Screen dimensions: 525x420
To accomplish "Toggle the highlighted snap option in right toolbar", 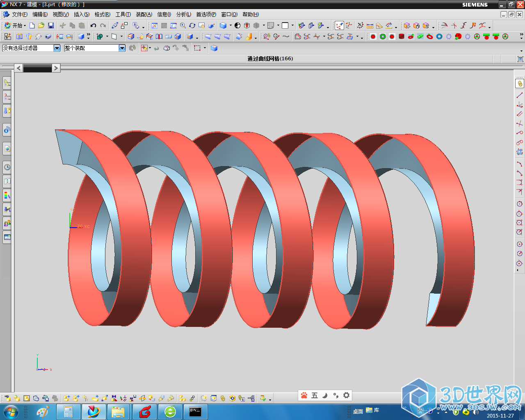I will [x=520, y=84].
